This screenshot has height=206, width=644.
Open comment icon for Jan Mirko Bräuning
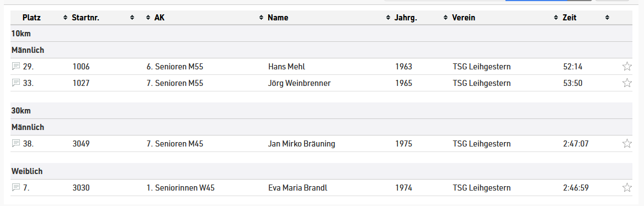coord(16,143)
